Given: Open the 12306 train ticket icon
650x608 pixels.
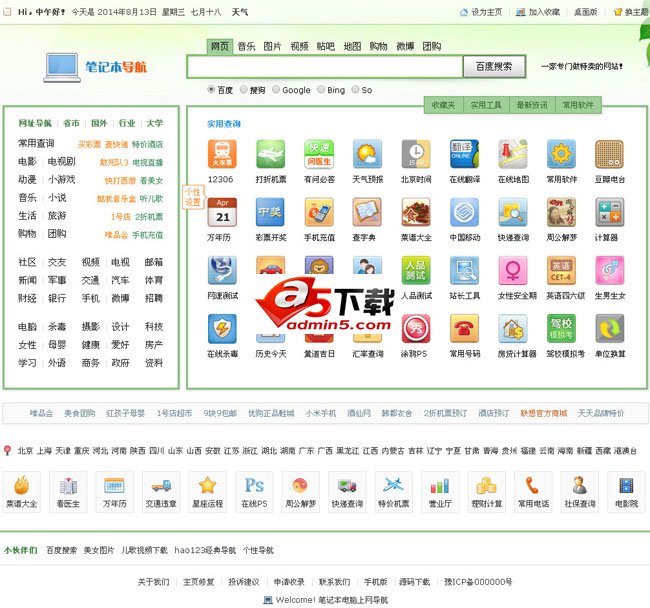Looking at the screenshot, I should [x=222, y=154].
